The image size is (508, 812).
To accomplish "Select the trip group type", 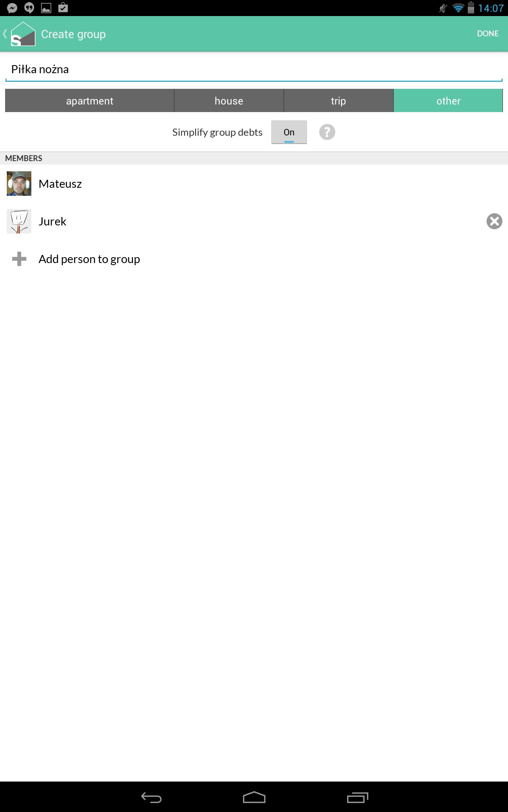I will (x=339, y=101).
